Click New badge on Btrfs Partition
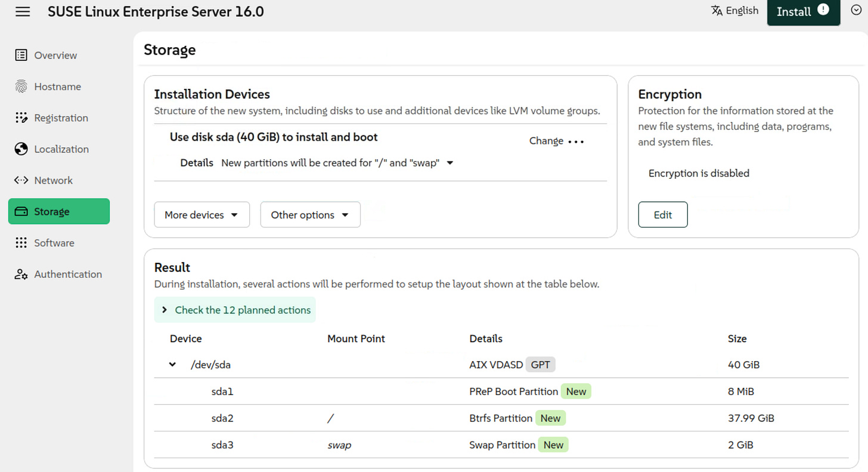The width and height of the screenshot is (868, 472). pos(550,418)
